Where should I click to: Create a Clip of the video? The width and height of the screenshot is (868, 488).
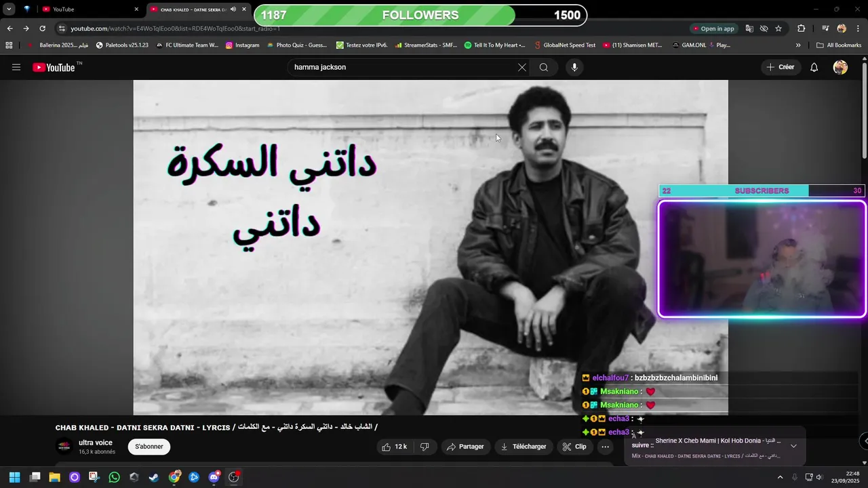tap(574, 447)
